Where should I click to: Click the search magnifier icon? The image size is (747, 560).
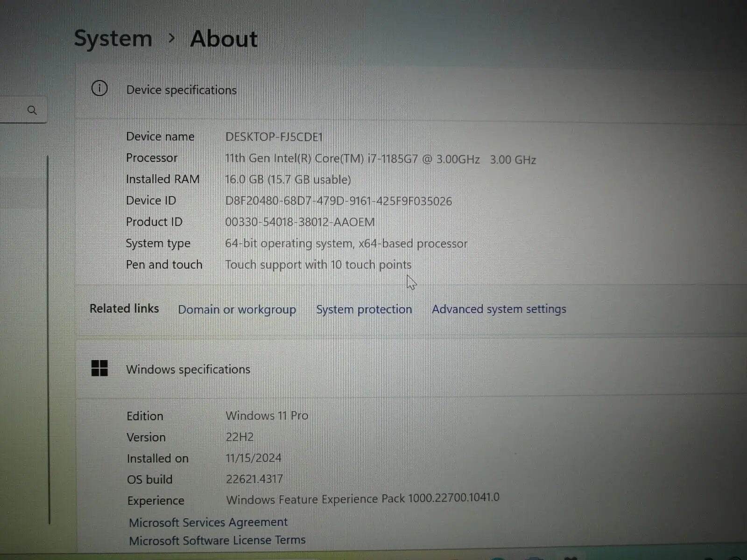pyautogui.click(x=32, y=110)
